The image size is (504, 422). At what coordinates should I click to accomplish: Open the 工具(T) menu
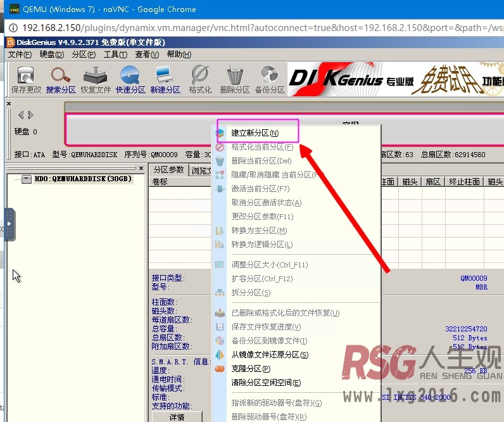tap(115, 54)
